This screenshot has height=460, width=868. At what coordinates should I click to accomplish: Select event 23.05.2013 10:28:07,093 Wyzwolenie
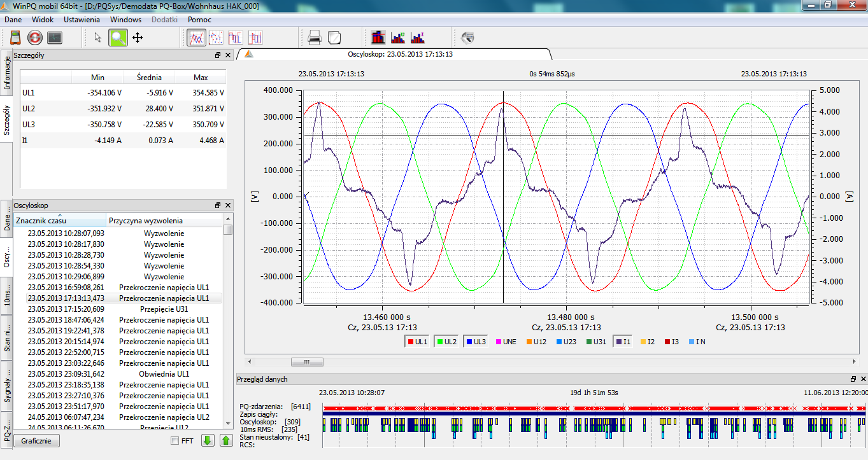tap(118, 233)
